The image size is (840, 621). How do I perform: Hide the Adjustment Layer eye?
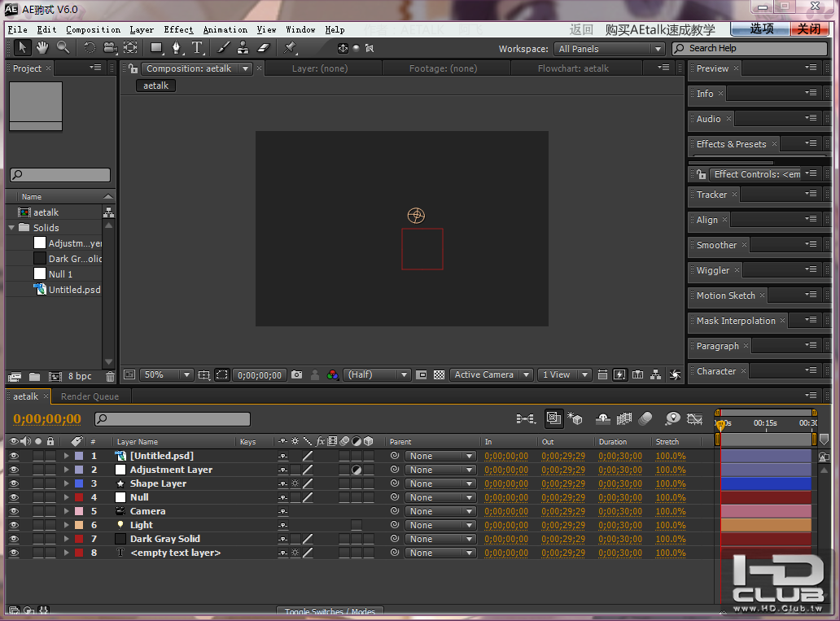(14, 470)
